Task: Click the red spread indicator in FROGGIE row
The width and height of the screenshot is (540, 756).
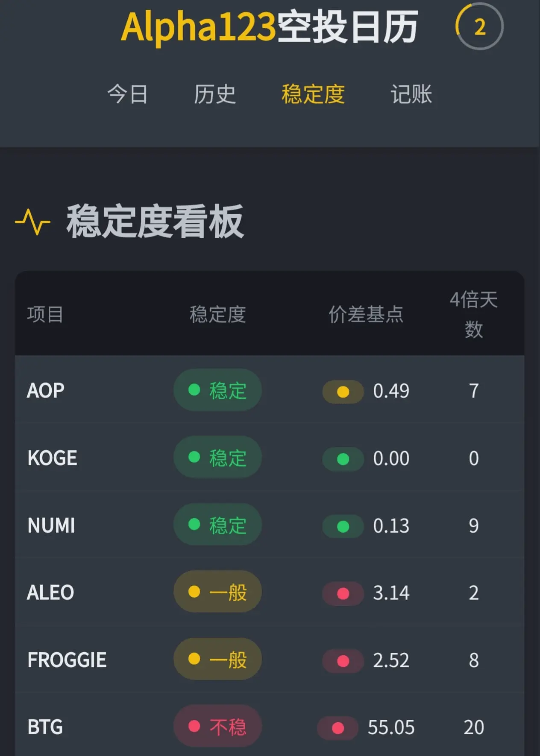Action: coord(343,661)
